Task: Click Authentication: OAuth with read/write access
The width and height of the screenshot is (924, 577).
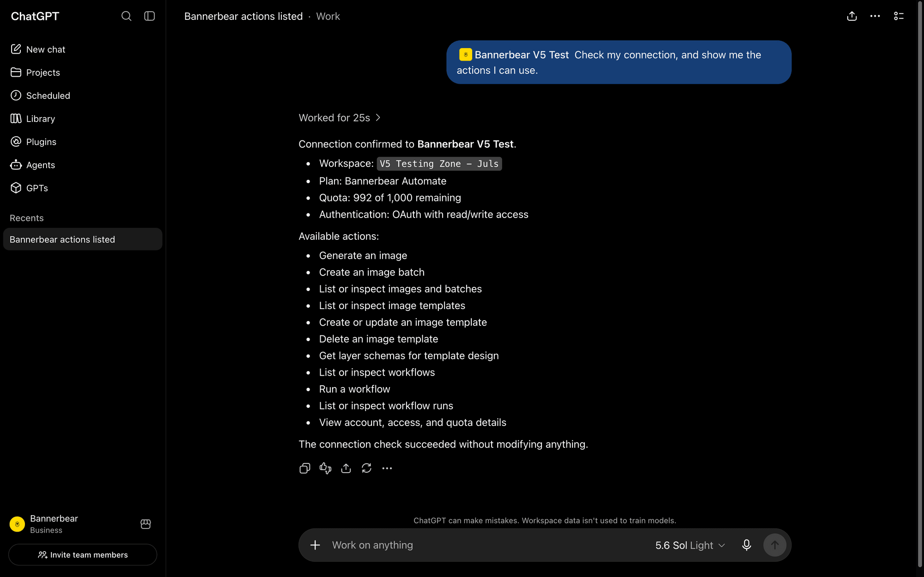Action: (x=424, y=214)
